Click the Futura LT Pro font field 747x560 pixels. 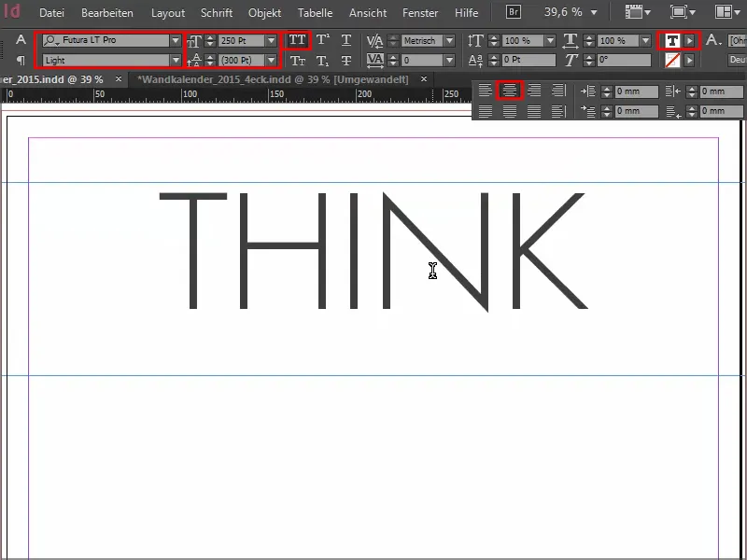click(x=106, y=40)
